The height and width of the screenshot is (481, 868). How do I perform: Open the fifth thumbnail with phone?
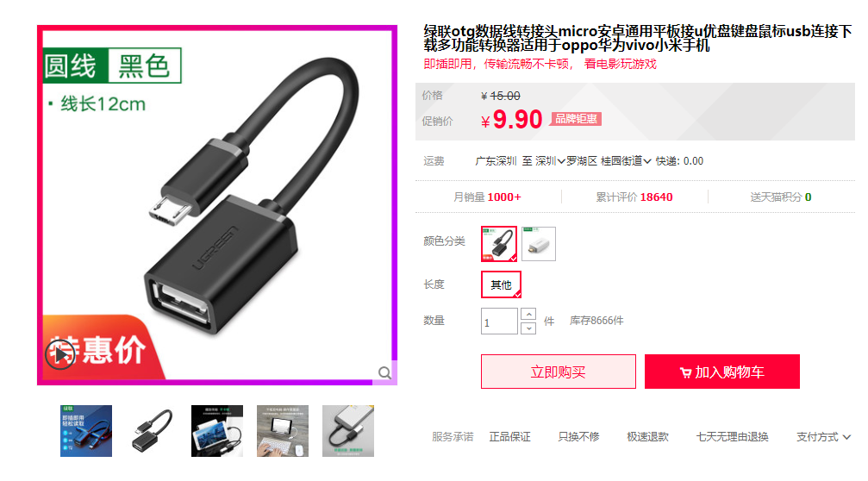pos(348,431)
